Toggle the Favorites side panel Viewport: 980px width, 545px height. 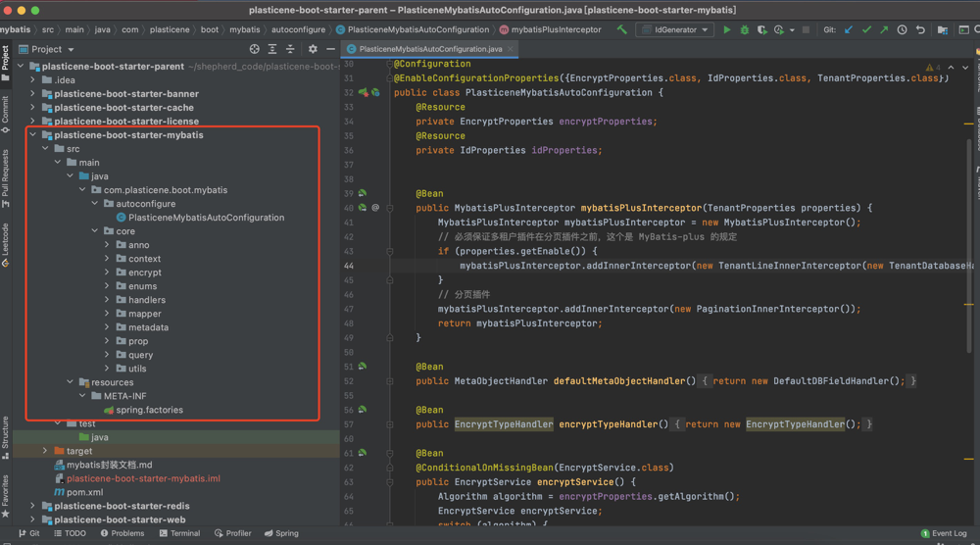[x=5, y=496]
